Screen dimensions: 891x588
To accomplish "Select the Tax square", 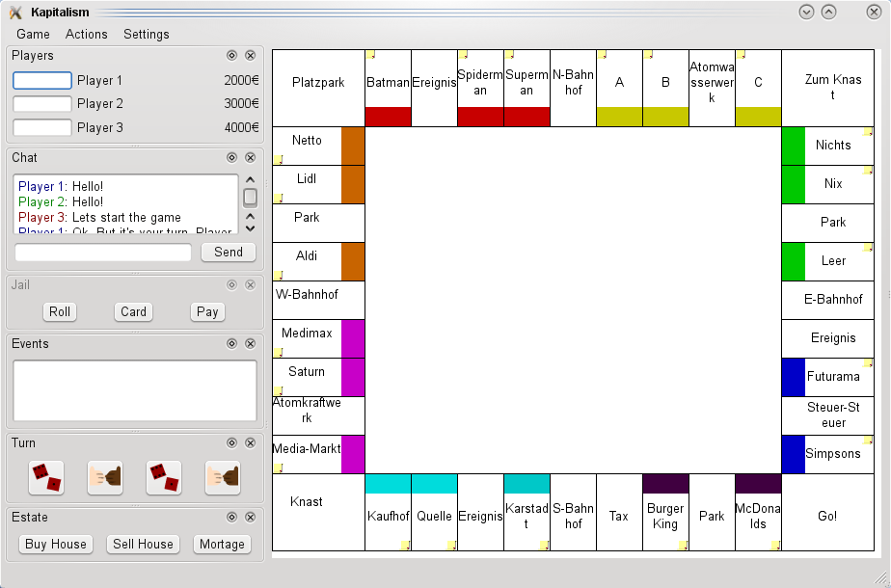I will click(619, 513).
